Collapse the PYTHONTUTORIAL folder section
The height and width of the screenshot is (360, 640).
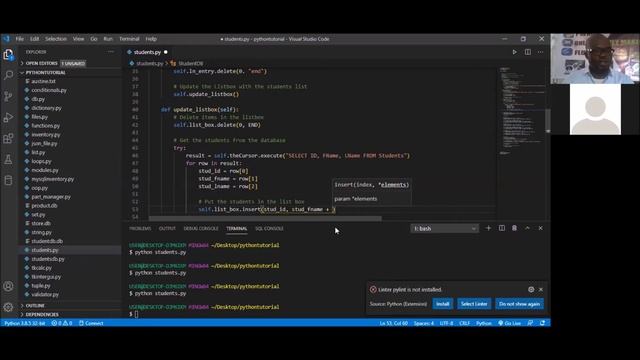pyautogui.click(x=45, y=72)
